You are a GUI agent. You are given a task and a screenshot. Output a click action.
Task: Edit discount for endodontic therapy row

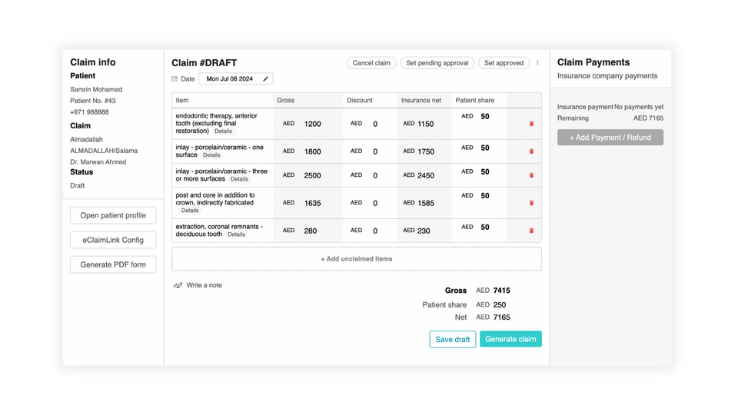[375, 124]
